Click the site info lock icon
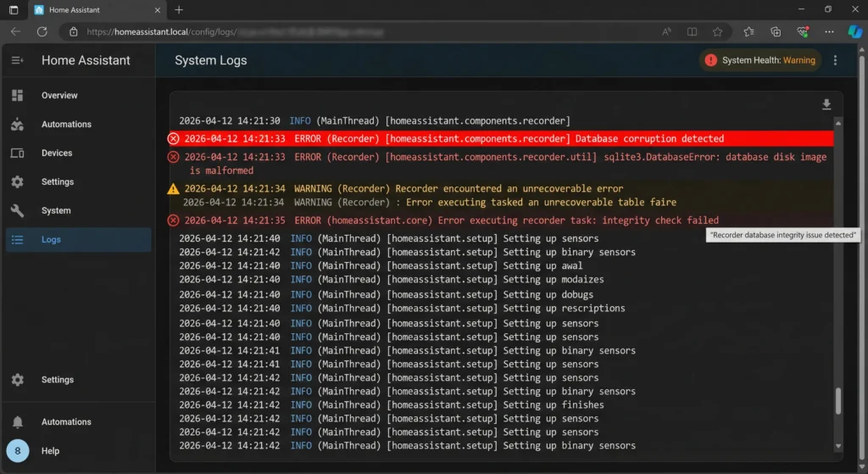 point(73,31)
